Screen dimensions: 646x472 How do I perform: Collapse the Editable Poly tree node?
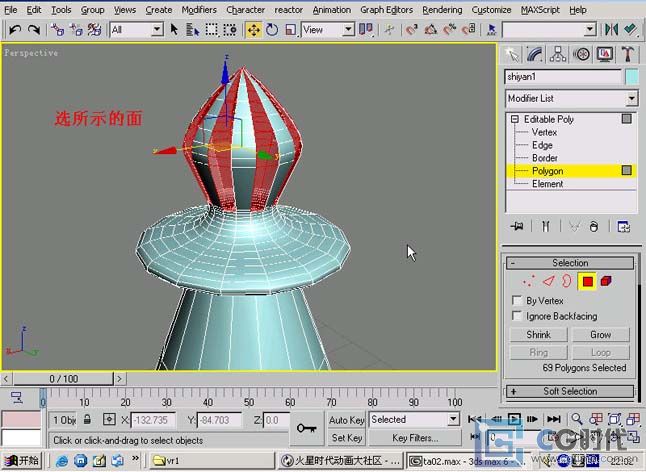515,119
